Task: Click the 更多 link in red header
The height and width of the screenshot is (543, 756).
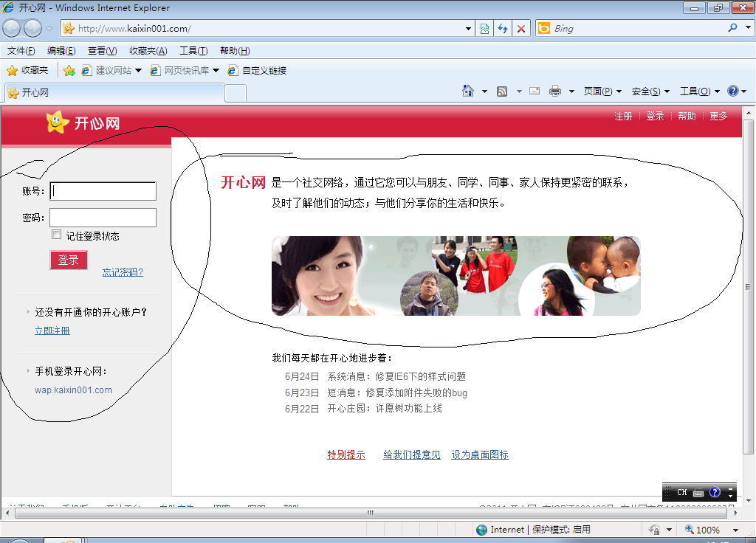Action: click(x=718, y=116)
